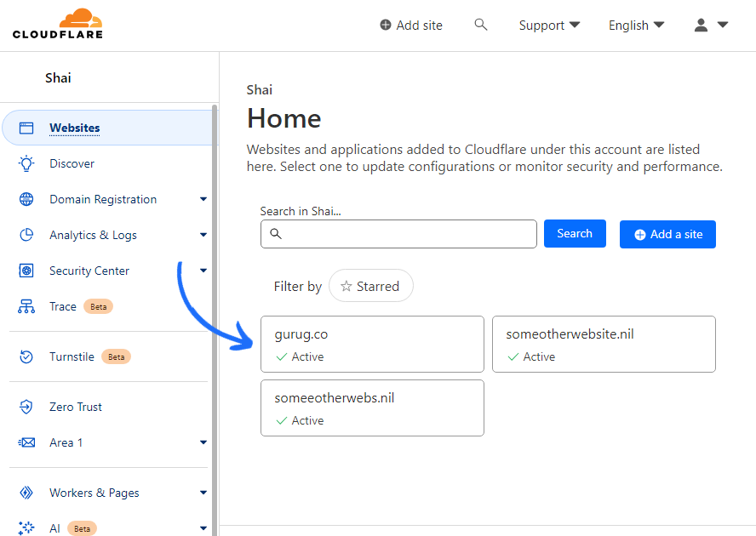Click the Workers & Pages label
Screen dimensions: 756x536
[x=94, y=493]
